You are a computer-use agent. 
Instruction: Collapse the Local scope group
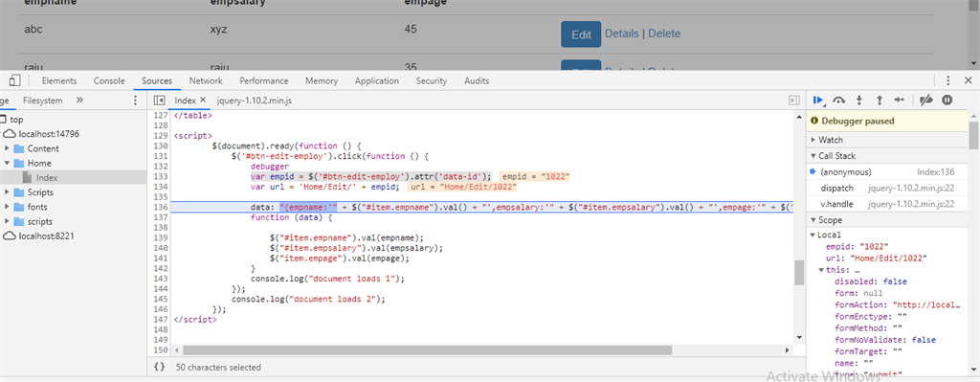click(x=813, y=236)
